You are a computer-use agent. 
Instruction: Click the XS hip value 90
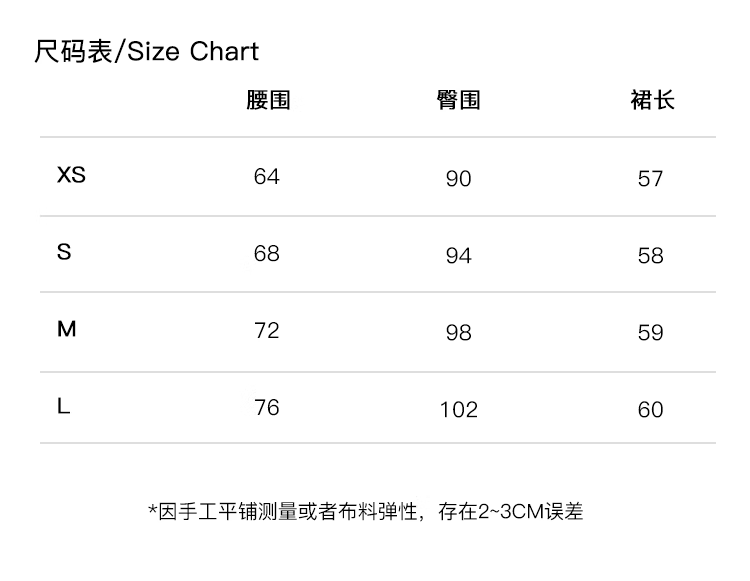458,179
